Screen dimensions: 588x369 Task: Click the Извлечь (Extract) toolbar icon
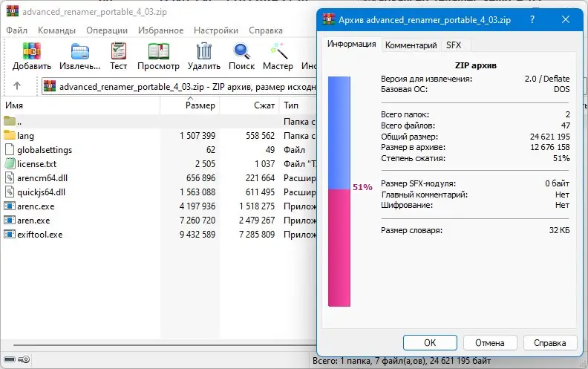click(80, 51)
